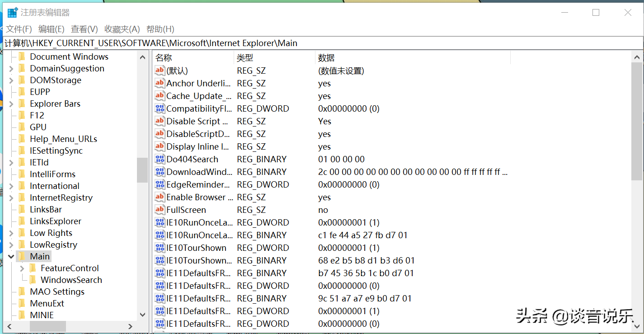This screenshot has width=644, height=334.
Task: Click the Do404Search binary value icon
Action: (160, 159)
